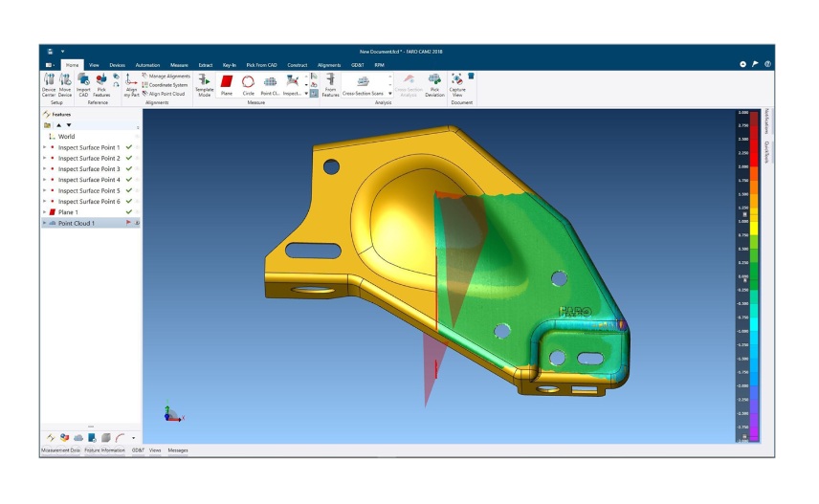The width and height of the screenshot is (819, 504).
Task: Open the Pick From CAD tab
Action: pos(262,65)
